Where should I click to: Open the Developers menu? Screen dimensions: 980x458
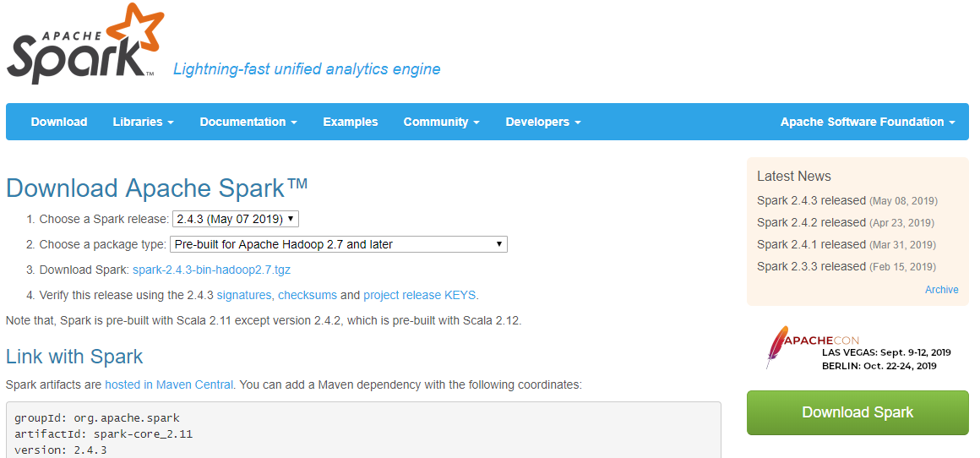(543, 122)
